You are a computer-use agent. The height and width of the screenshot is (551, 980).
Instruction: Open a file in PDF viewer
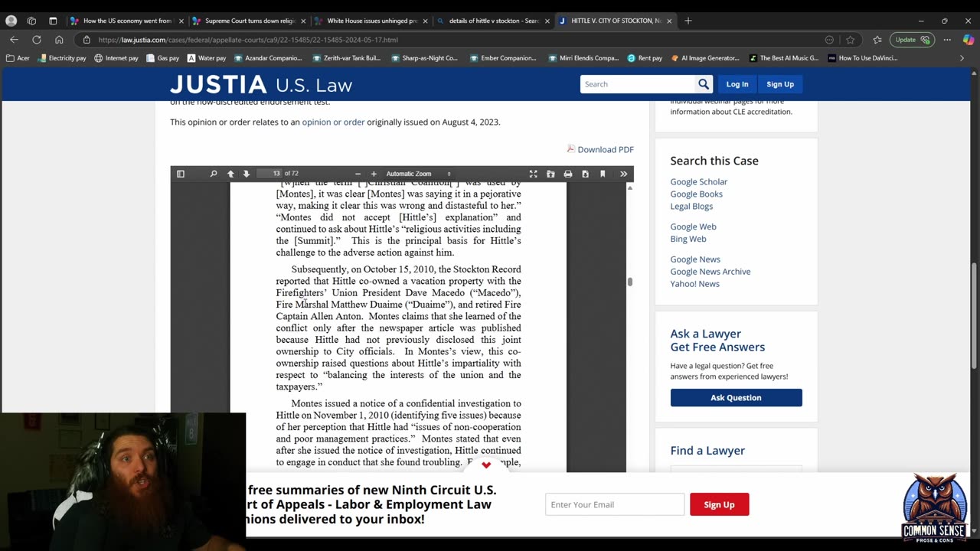pos(550,174)
